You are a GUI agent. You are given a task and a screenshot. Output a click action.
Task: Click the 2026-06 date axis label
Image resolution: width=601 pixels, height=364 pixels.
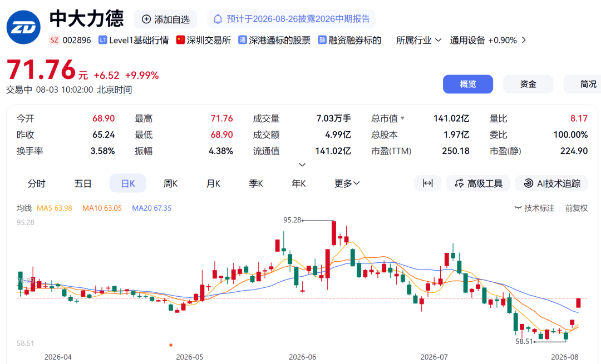point(302,357)
